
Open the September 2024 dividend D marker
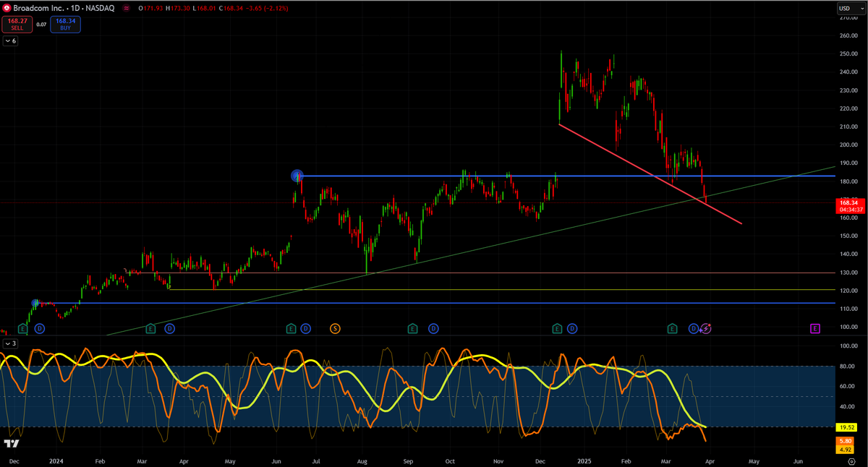433,328
